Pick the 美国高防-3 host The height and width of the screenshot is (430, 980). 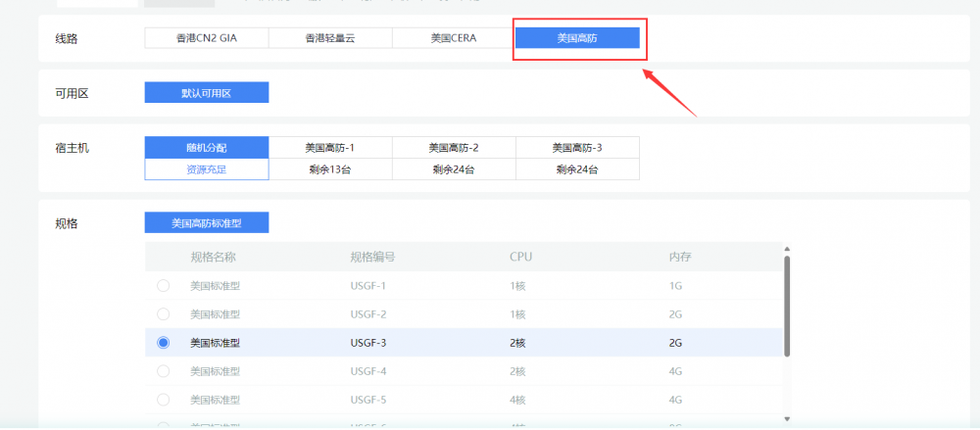pyautogui.click(x=577, y=148)
